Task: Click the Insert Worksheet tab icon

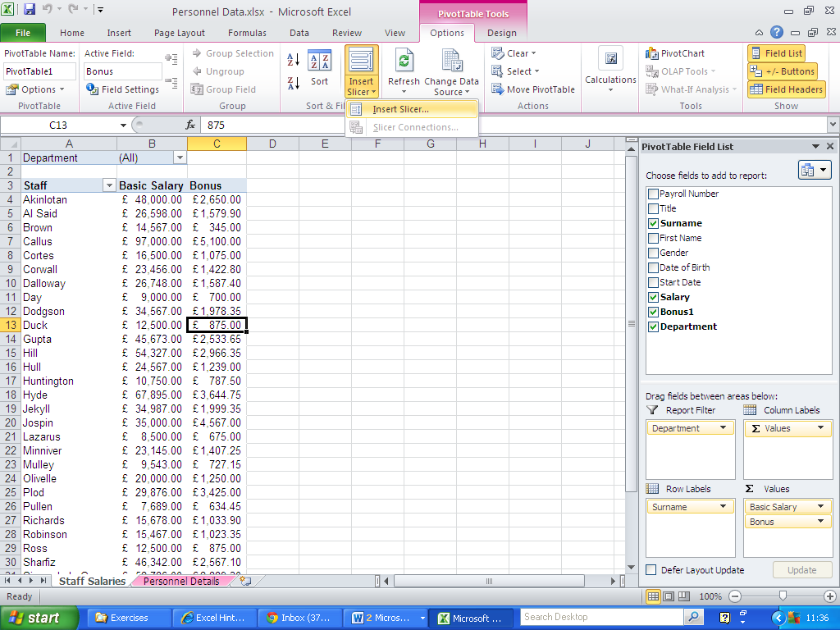Action: tap(245, 581)
